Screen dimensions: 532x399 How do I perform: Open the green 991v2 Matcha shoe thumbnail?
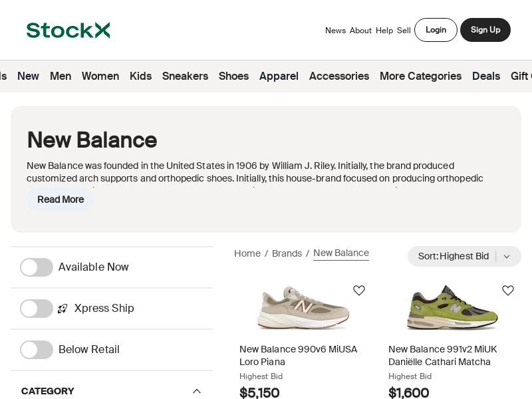(x=452, y=307)
